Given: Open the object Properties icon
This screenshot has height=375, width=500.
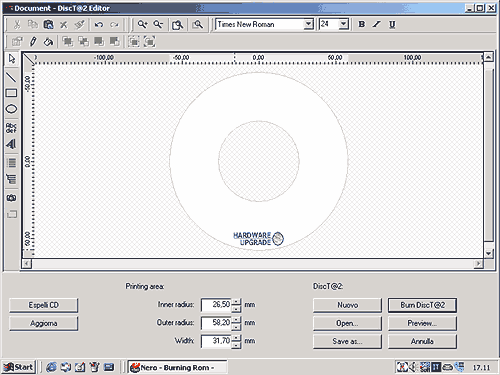Looking at the screenshot, I should 17,42.
